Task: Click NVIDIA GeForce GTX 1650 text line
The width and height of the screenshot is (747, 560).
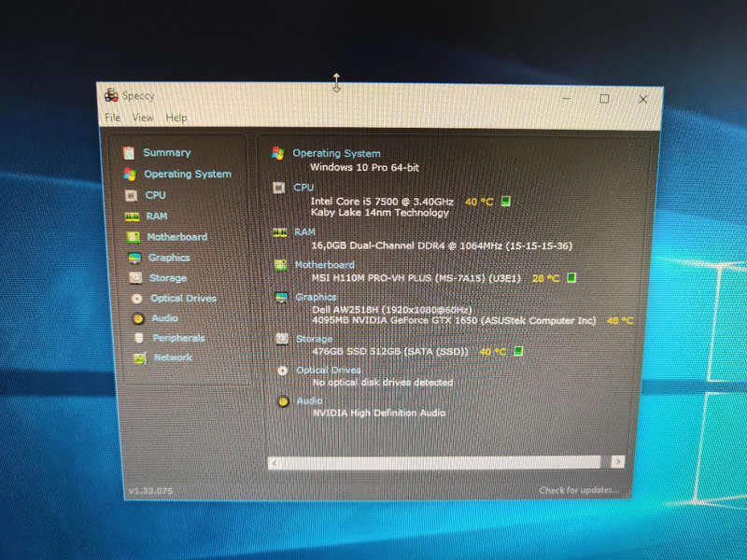Action: point(454,320)
